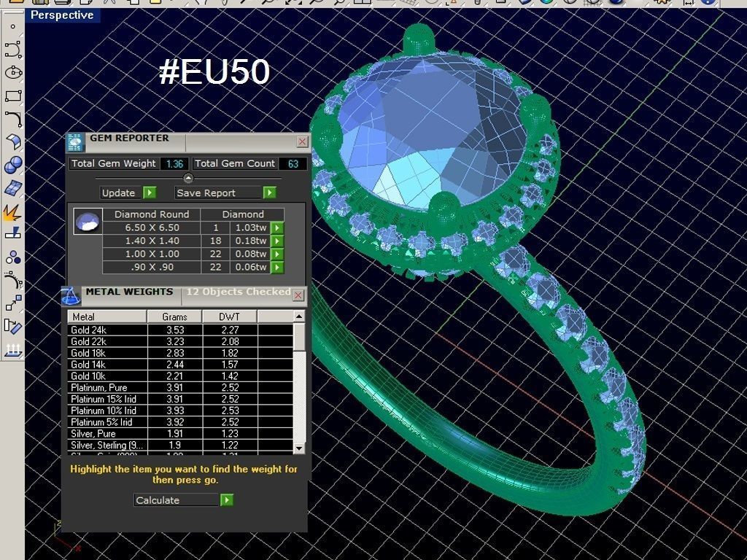Viewport: 747px width, 560px height.
Task: Select the Gold 24k row
Action: point(180,330)
